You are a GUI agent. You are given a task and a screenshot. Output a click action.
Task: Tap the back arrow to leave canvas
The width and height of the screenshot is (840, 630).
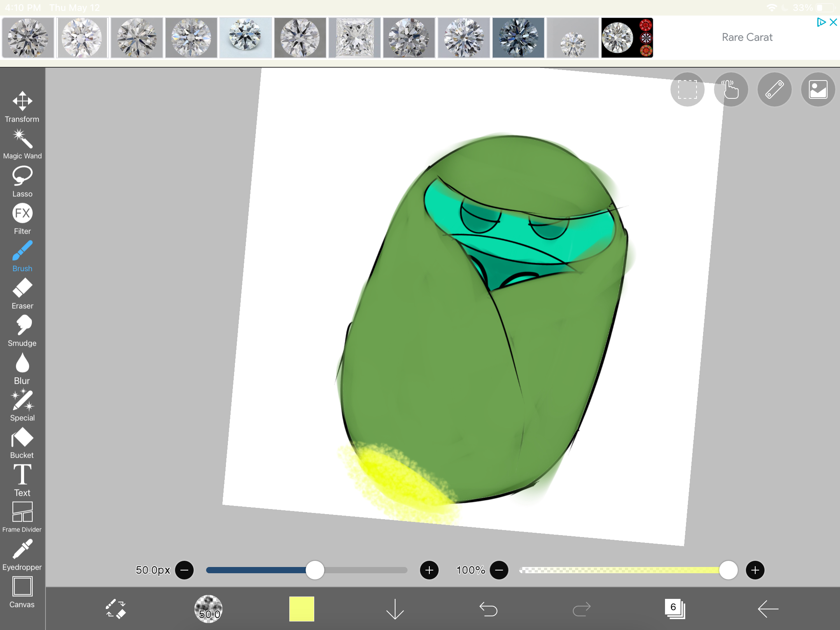(768, 609)
